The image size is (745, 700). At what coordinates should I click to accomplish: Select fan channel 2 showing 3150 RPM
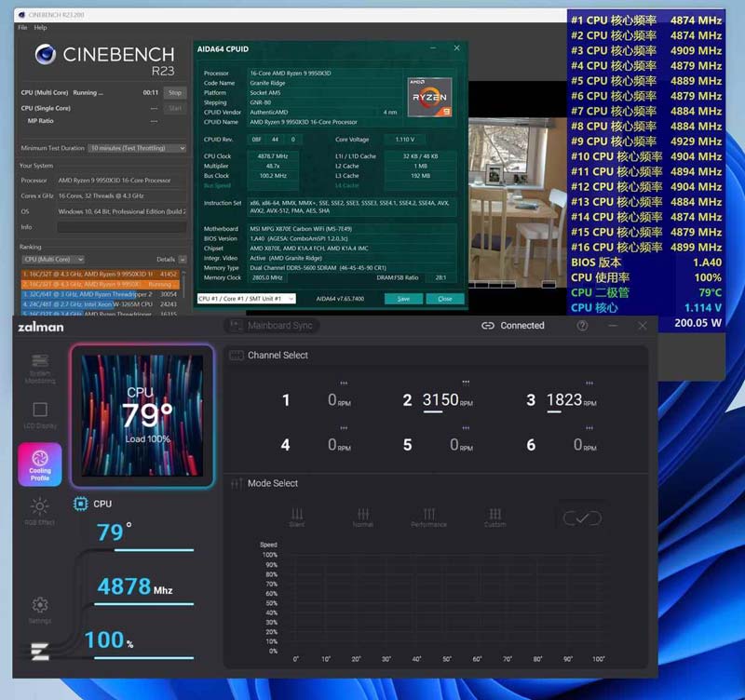tap(437, 400)
